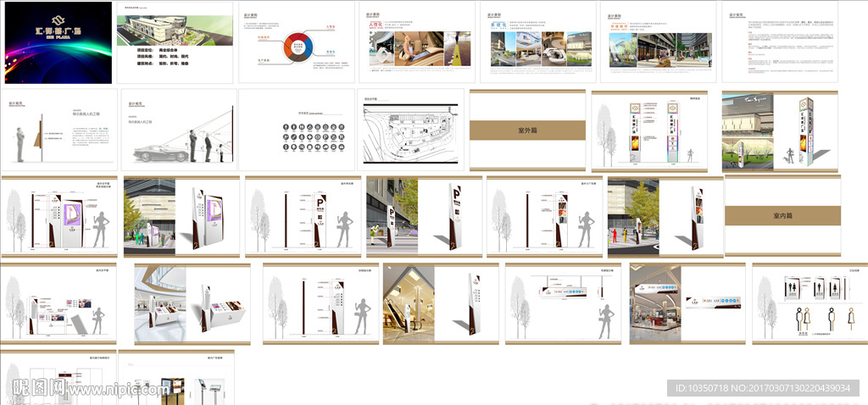Select the black-and-white site plan page
Screen dimensions: 868x405
[411, 130]
